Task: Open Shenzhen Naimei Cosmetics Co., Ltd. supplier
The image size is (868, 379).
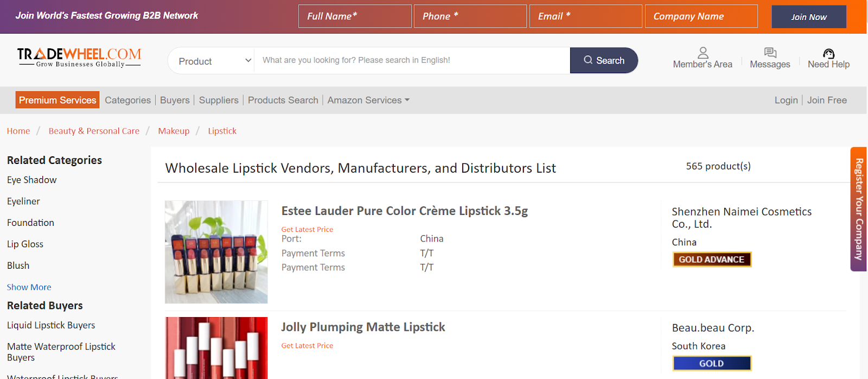Action: 742,218
